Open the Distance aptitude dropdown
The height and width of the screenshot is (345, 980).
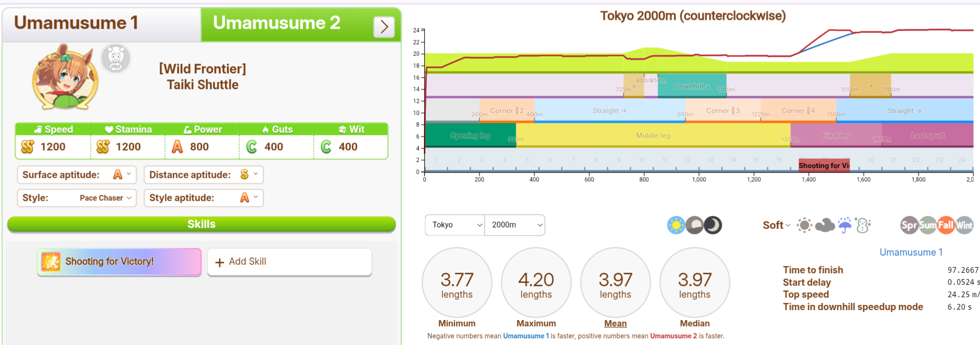pyautogui.click(x=204, y=175)
